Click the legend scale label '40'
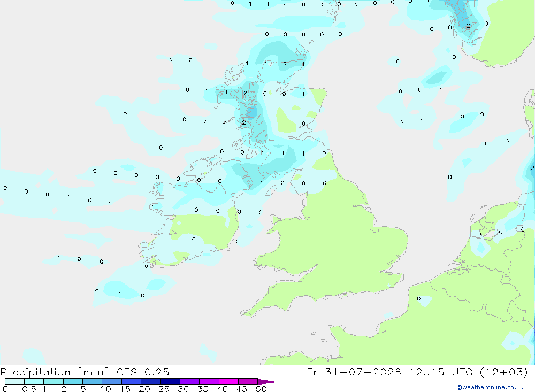 [x=222, y=389]
